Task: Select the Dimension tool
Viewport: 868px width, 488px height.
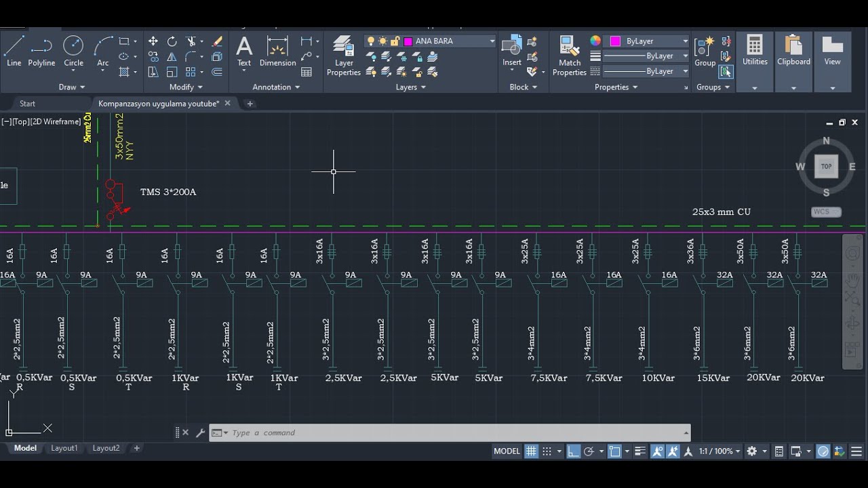Action: click(278, 51)
